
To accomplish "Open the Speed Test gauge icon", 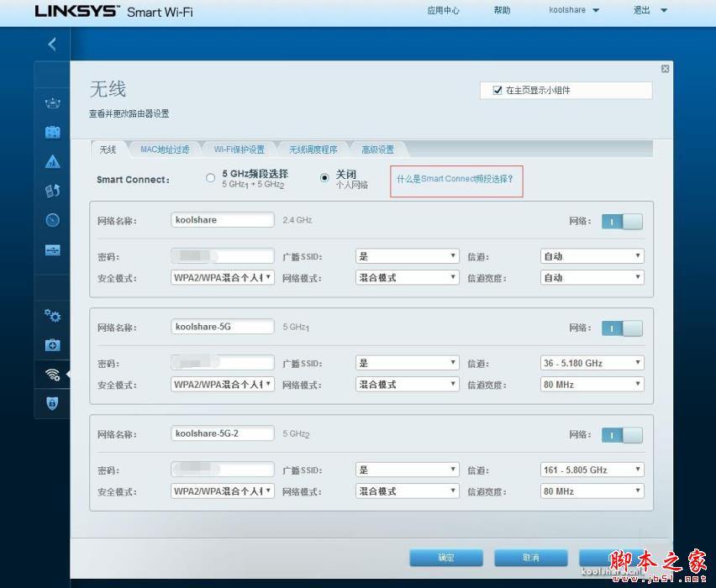I will click(52, 220).
